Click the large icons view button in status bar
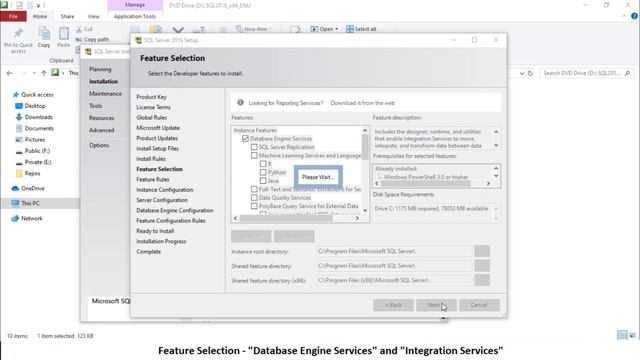Image resolution: width=640 pixels, height=360 pixels. point(632,336)
